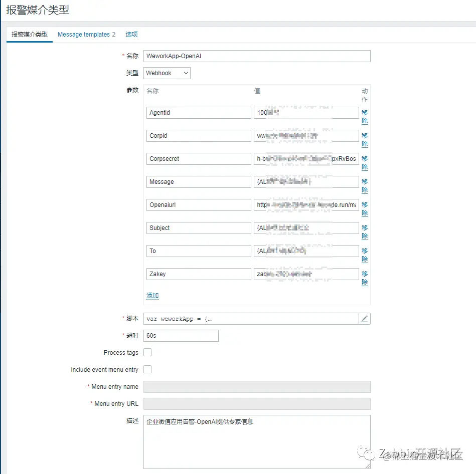Image resolution: width=476 pixels, height=474 pixels.
Task: Remove the Agentid parameter row
Action: 365,117
